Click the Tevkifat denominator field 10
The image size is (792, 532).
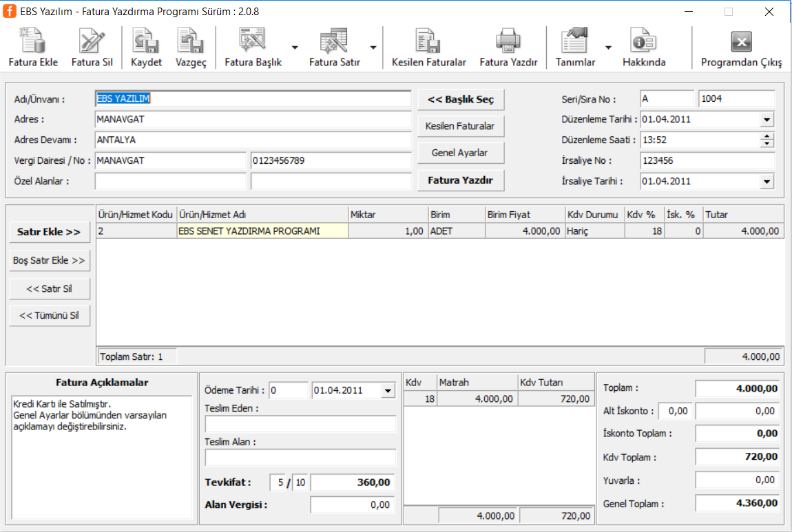click(300, 482)
